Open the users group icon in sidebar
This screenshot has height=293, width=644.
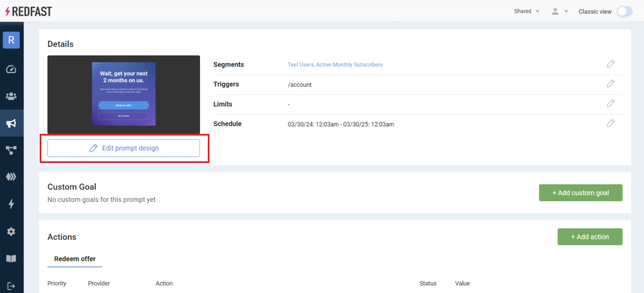coord(11,96)
